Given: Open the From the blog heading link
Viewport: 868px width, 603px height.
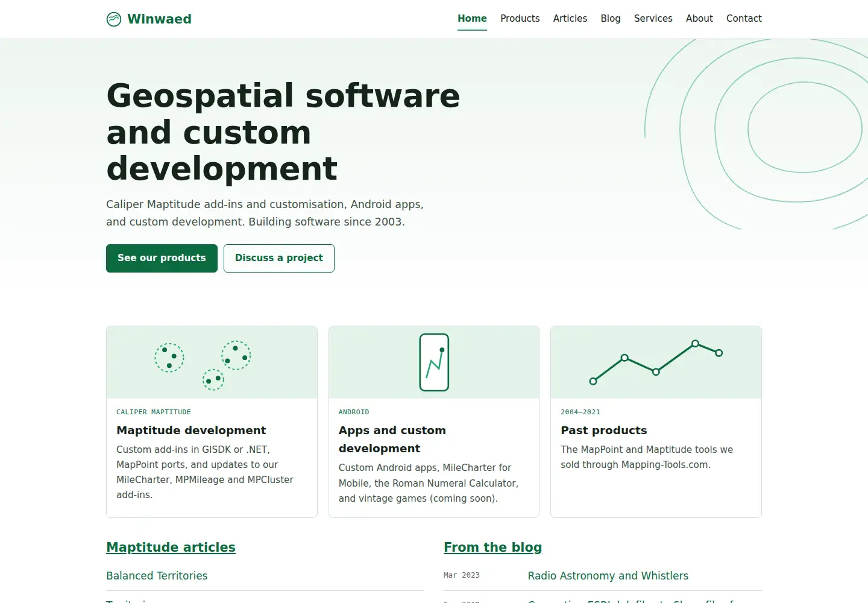Looking at the screenshot, I should (493, 548).
